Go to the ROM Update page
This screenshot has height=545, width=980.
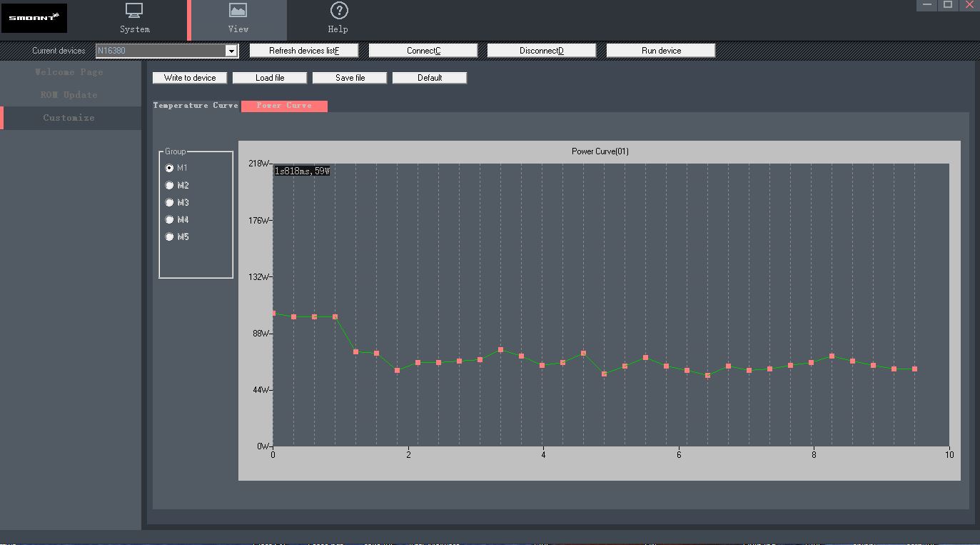(69, 95)
